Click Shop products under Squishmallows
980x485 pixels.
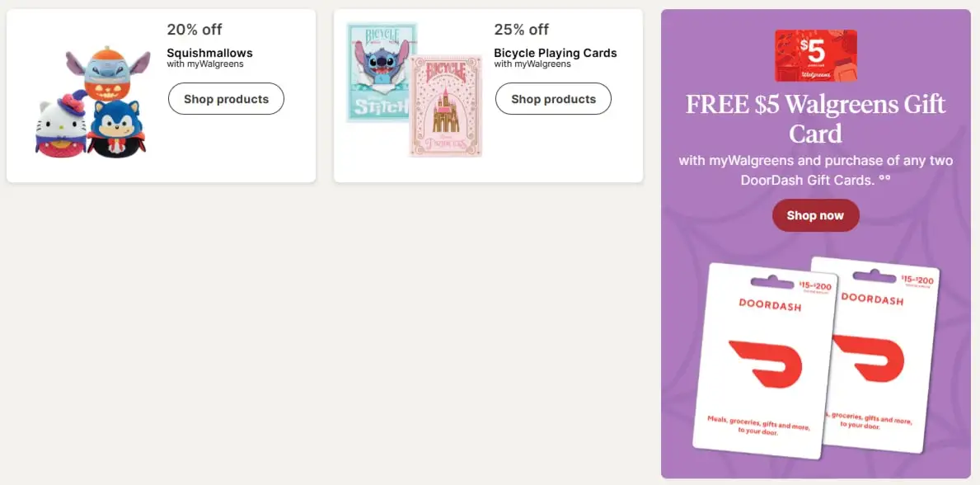(226, 99)
